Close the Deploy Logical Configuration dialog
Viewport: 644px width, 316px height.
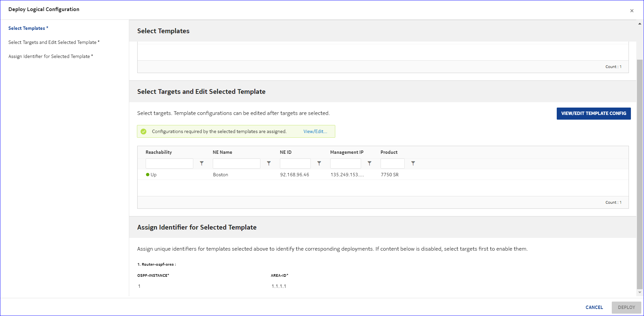[x=632, y=11]
